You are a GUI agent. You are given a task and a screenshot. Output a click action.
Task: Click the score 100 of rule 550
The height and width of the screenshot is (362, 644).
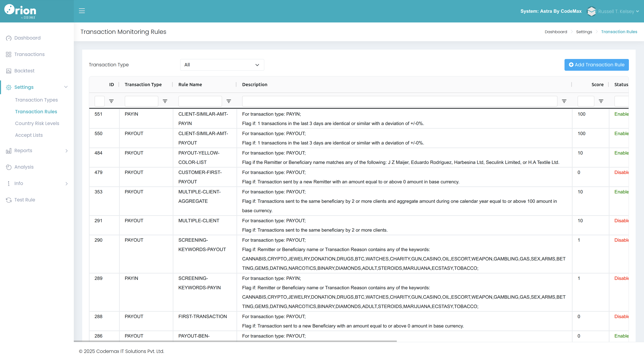pyautogui.click(x=581, y=134)
